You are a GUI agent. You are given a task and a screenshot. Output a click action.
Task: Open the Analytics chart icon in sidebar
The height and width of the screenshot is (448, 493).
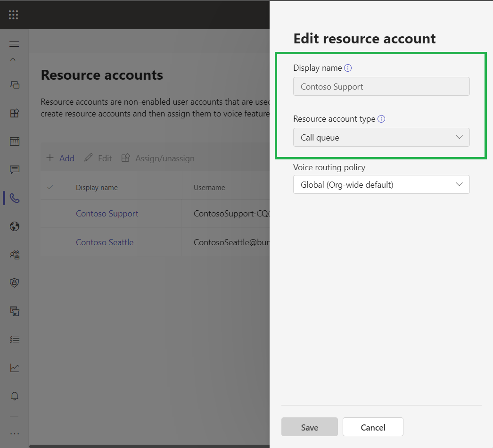click(15, 368)
